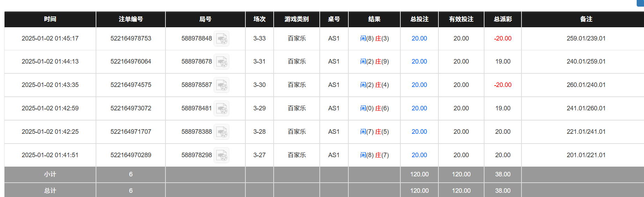Click total bet amount in row 3-29

[419, 108]
